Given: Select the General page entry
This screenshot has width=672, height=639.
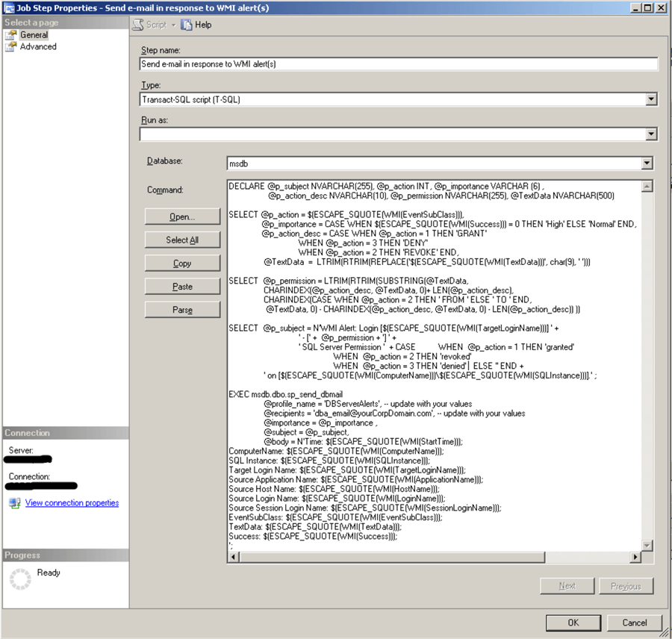Looking at the screenshot, I should (34, 34).
